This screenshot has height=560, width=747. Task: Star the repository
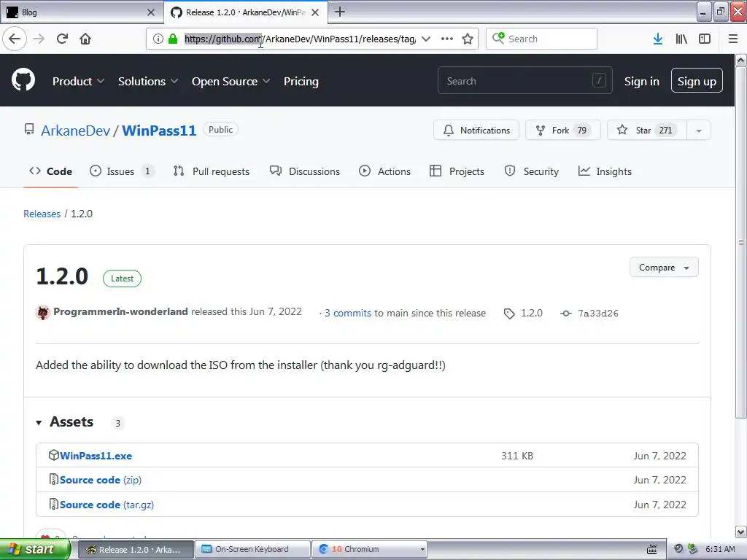tap(647, 131)
